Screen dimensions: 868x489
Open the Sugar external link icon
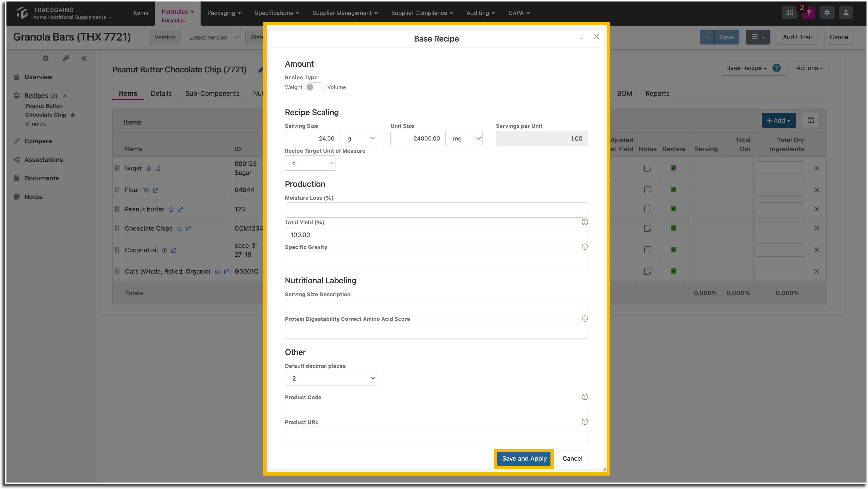(158, 169)
